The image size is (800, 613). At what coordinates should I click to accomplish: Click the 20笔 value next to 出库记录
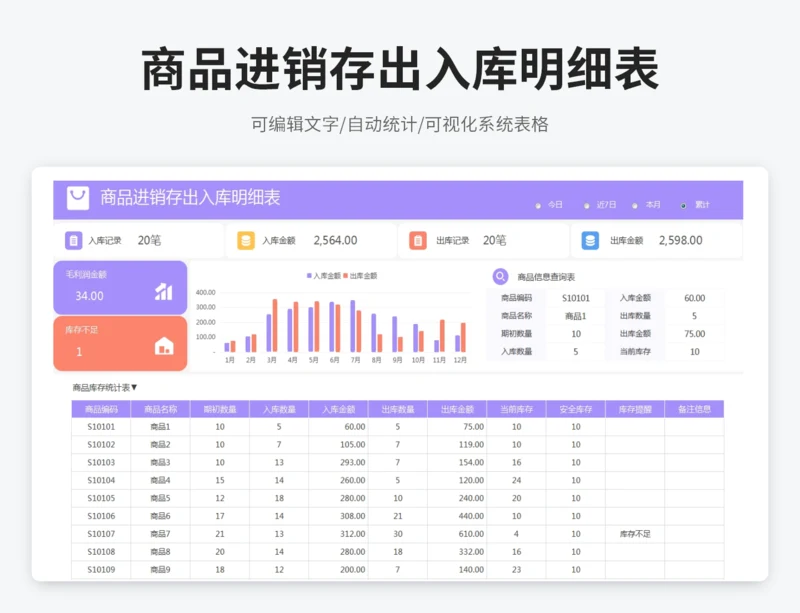495,240
